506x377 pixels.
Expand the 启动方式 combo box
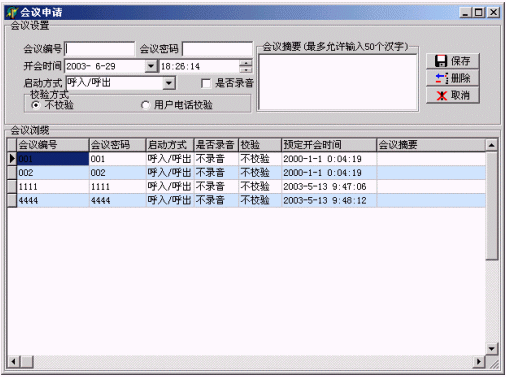point(169,83)
